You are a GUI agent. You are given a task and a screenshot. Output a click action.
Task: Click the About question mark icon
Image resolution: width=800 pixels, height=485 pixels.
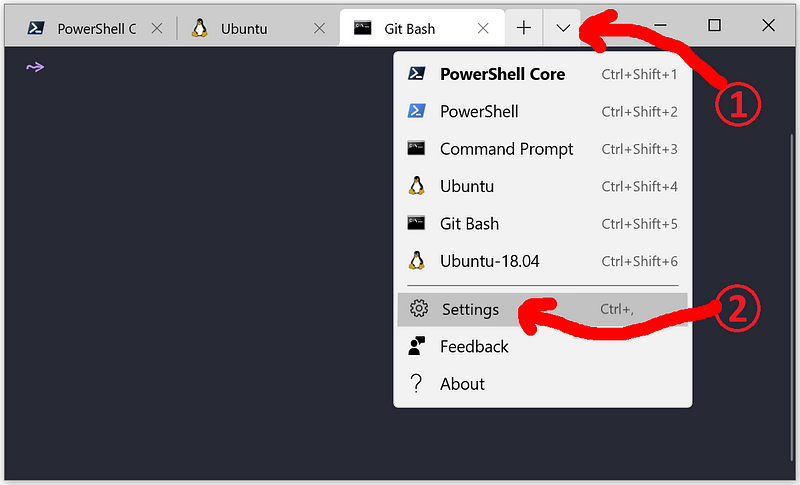[416, 384]
